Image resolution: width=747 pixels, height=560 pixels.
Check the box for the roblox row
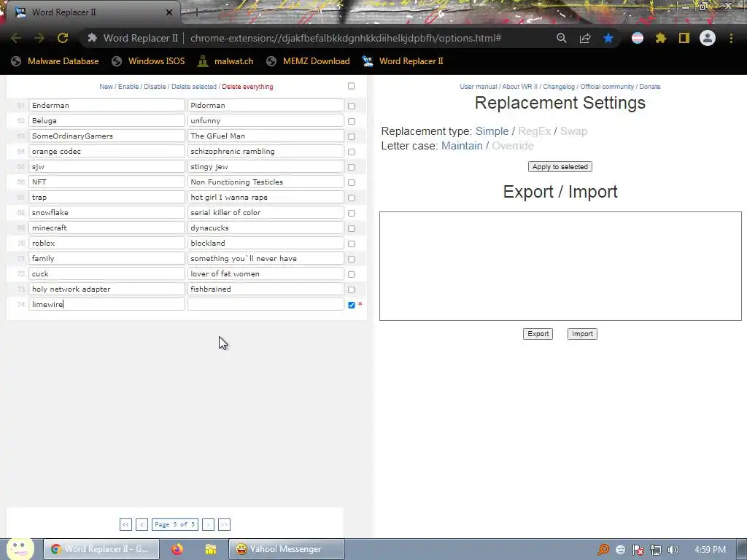click(x=352, y=244)
